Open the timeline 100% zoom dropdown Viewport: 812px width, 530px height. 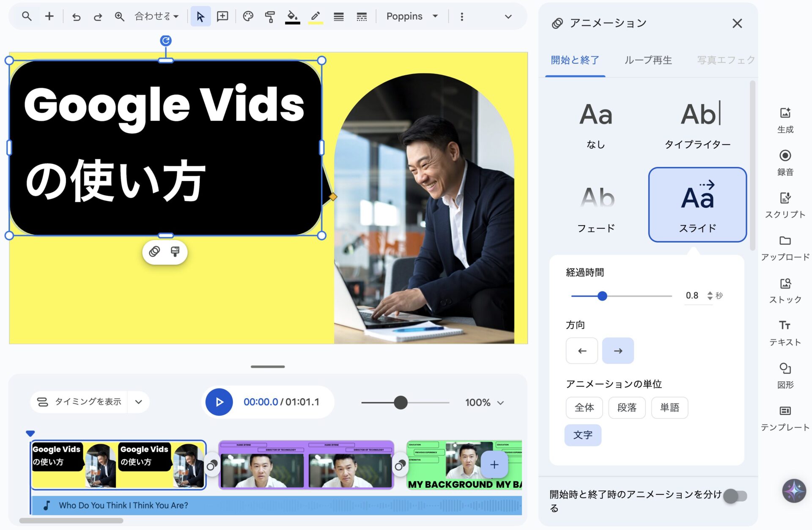coord(485,402)
